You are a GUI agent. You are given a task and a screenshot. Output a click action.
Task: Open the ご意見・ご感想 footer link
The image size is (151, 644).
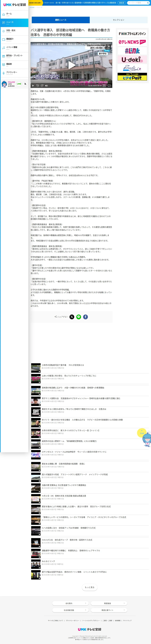[107, 621]
